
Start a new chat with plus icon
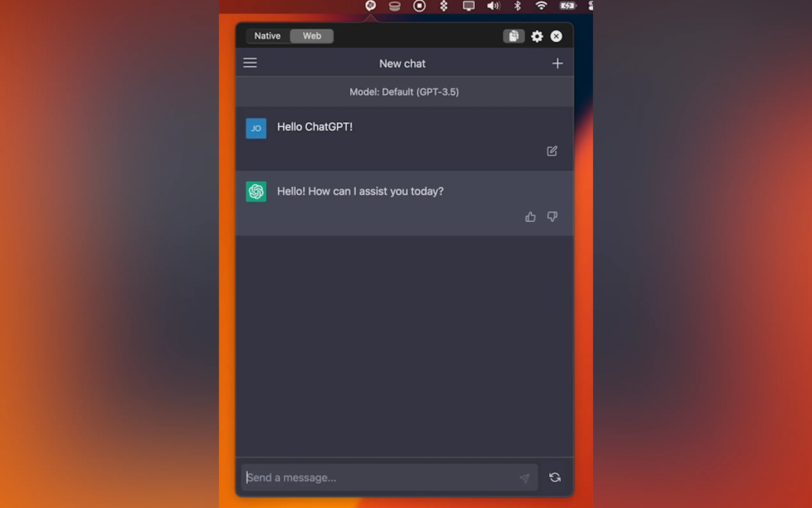point(557,63)
